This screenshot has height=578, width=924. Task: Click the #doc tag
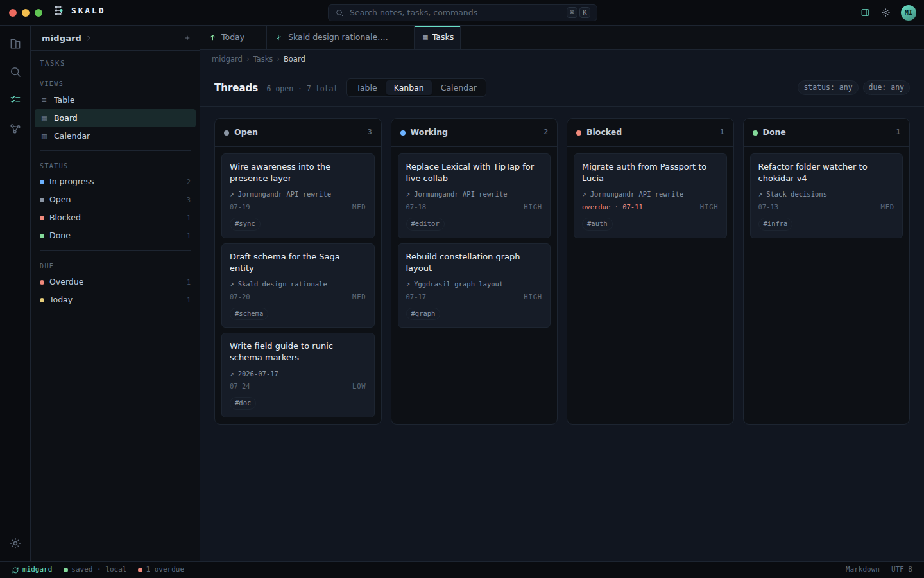[243, 403]
